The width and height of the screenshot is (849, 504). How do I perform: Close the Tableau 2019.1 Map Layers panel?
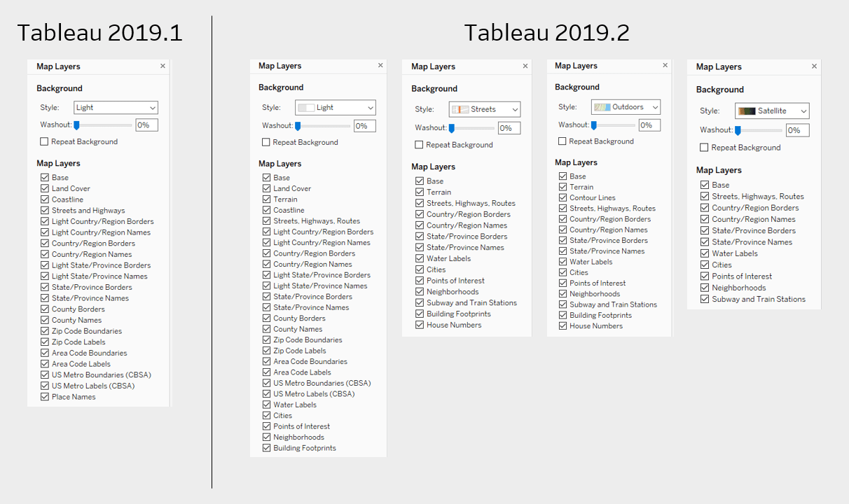coord(162,66)
